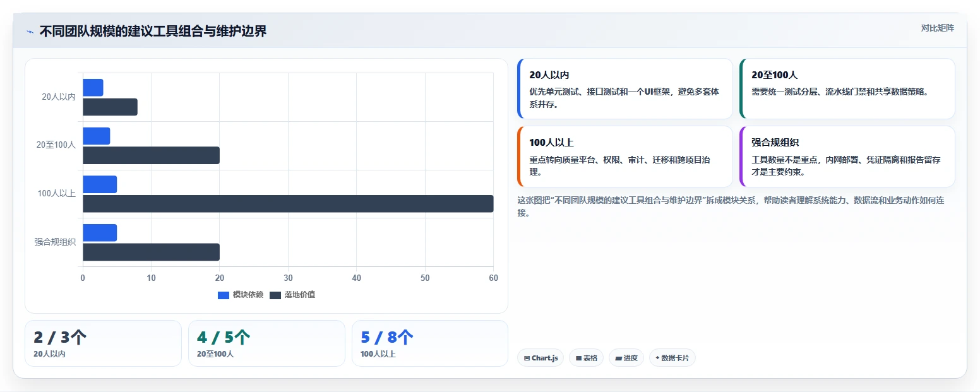
Task: Click the summary paragraph starting 这张图把
Action: [732, 206]
